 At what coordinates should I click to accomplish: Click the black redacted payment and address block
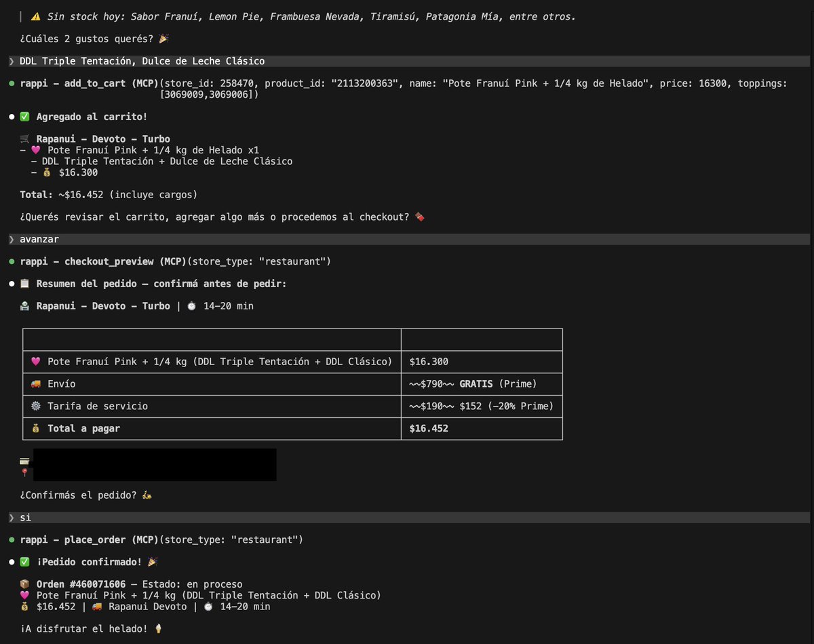tap(155, 464)
